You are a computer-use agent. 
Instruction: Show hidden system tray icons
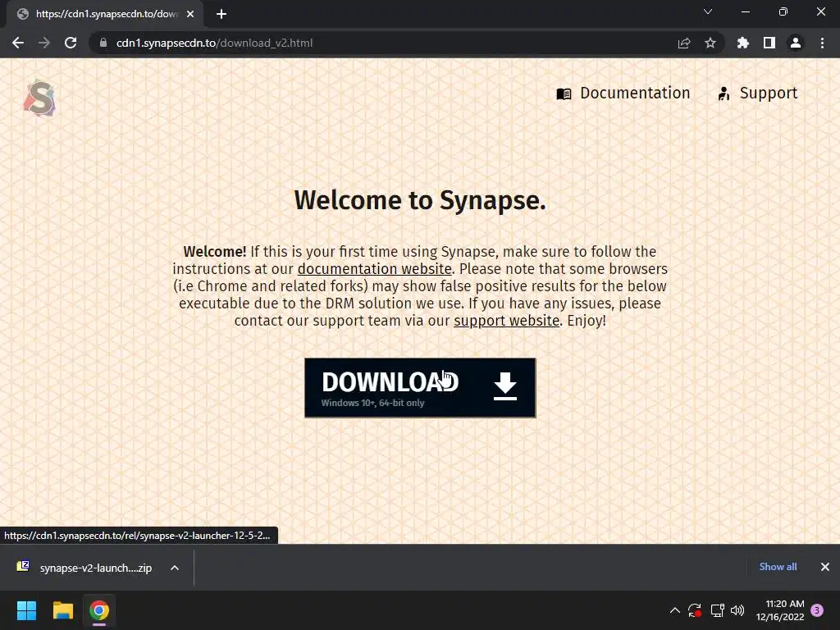(675, 610)
